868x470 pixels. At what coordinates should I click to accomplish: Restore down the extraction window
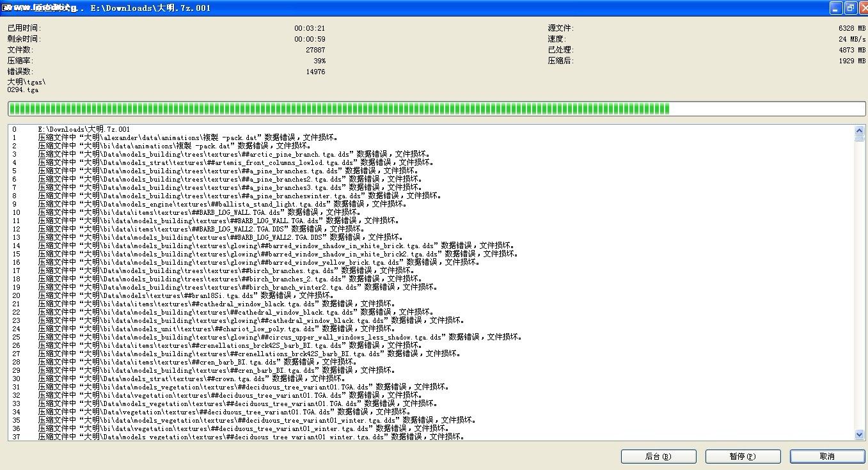[849, 8]
